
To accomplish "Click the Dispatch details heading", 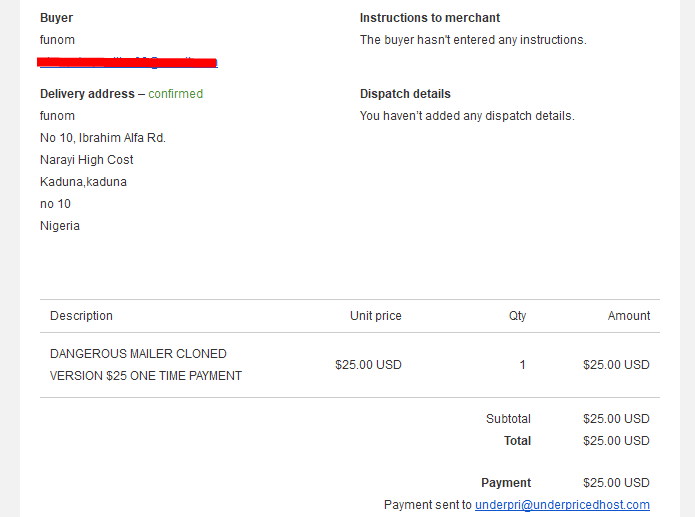I will tap(405, 94).
